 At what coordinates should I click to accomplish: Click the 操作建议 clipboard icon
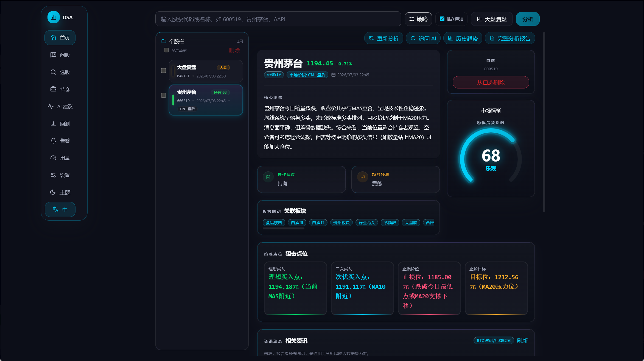click(x=268, y=177)
